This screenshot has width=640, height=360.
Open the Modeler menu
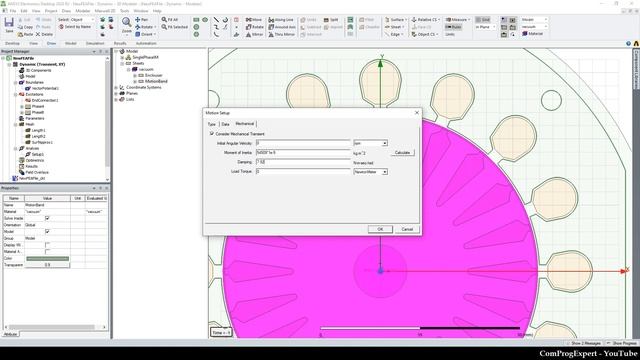[x=83, y=11]
